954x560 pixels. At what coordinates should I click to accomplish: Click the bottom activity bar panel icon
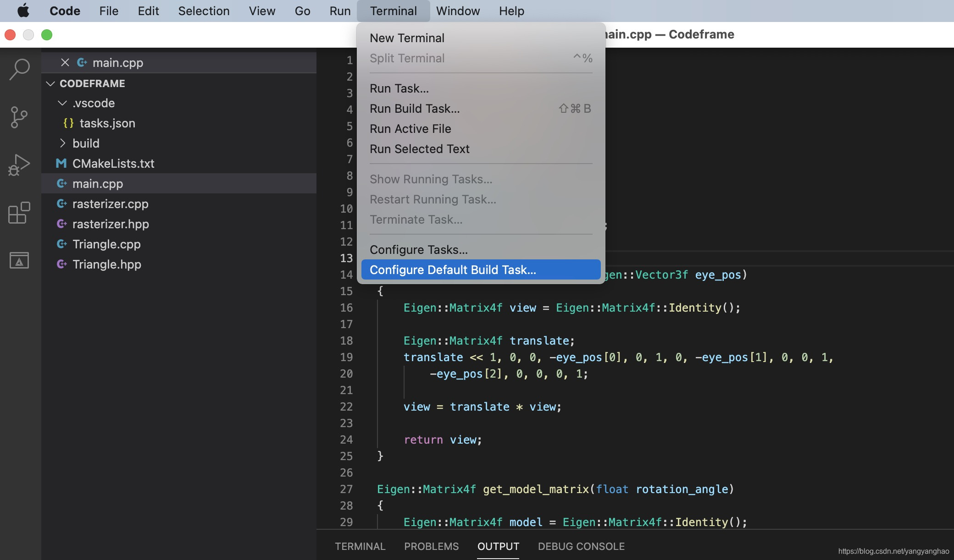pos(19,260)
